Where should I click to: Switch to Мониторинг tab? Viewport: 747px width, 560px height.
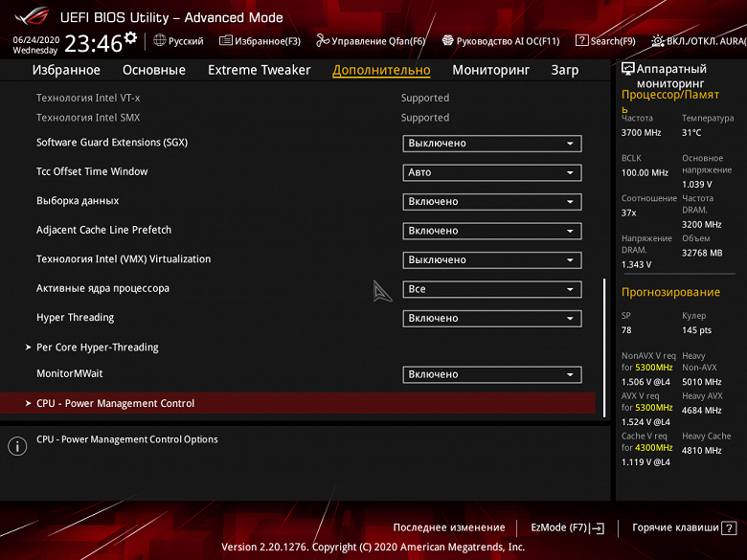coord(490,70)
